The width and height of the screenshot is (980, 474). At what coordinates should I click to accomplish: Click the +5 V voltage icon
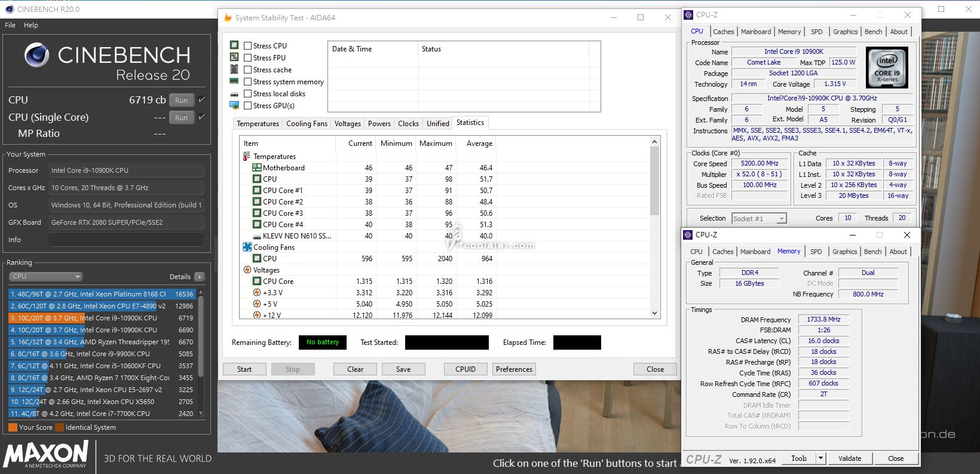256,304
